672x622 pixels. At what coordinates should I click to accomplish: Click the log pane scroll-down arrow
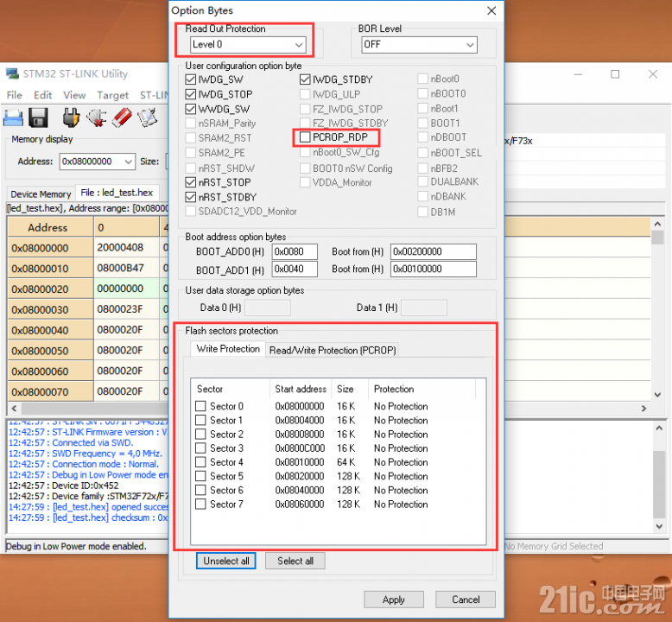point(659,526)
